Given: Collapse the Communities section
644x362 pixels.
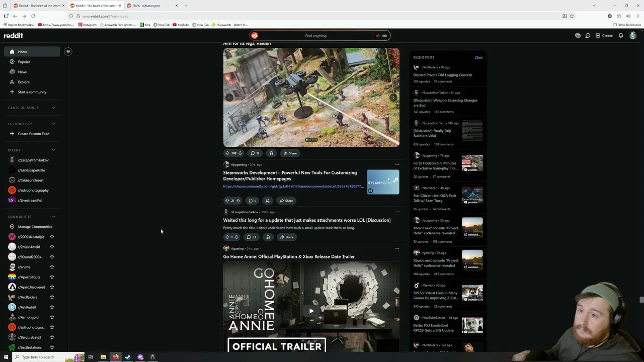Looking at the screenshot, I should coord(53,217).
